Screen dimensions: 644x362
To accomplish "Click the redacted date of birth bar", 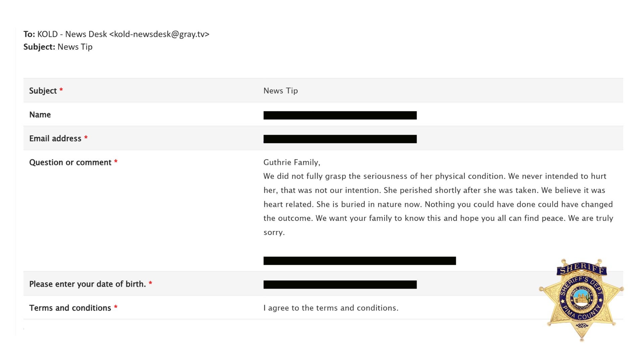I will 340,285.
